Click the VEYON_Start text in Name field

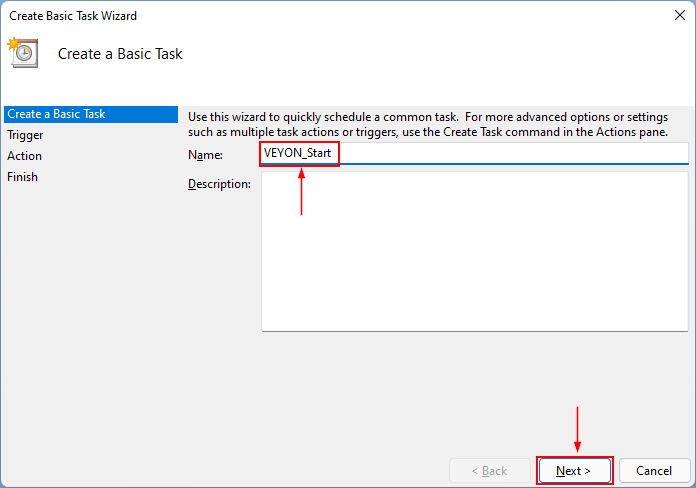tap(297, 154)
